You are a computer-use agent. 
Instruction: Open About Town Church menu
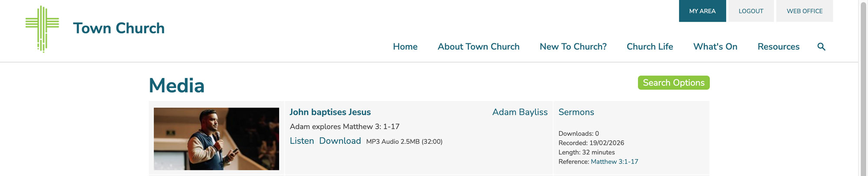478,46
